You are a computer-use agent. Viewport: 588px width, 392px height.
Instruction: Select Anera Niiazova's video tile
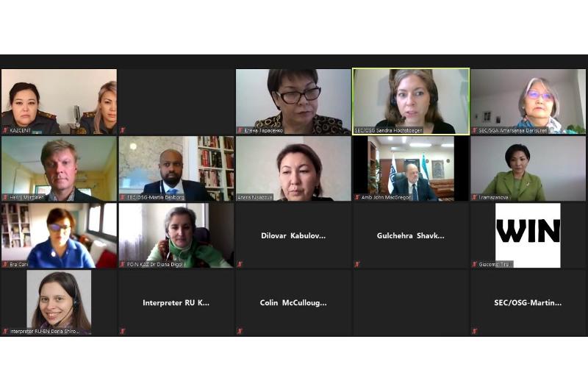coord(293,168)
